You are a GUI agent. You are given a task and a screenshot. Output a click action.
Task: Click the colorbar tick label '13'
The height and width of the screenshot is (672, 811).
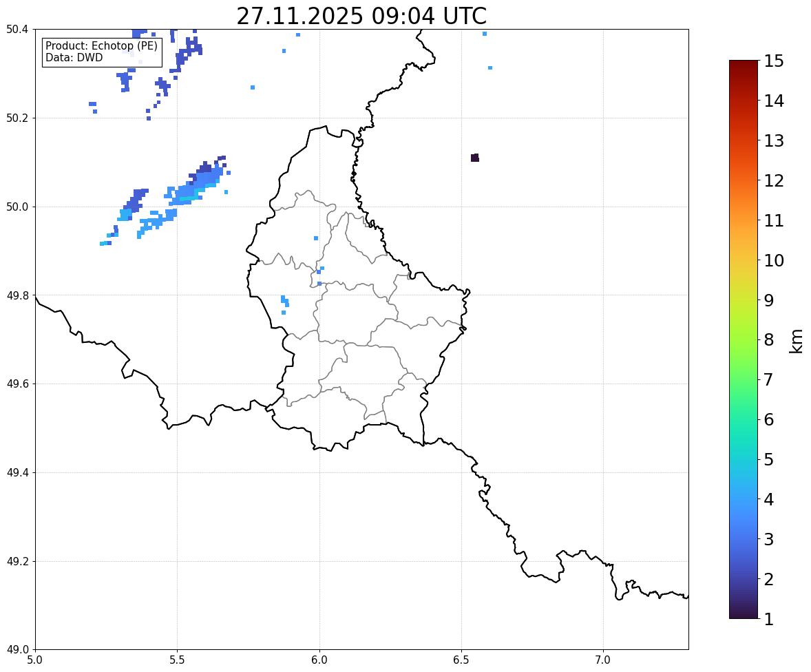coord(774,140)
